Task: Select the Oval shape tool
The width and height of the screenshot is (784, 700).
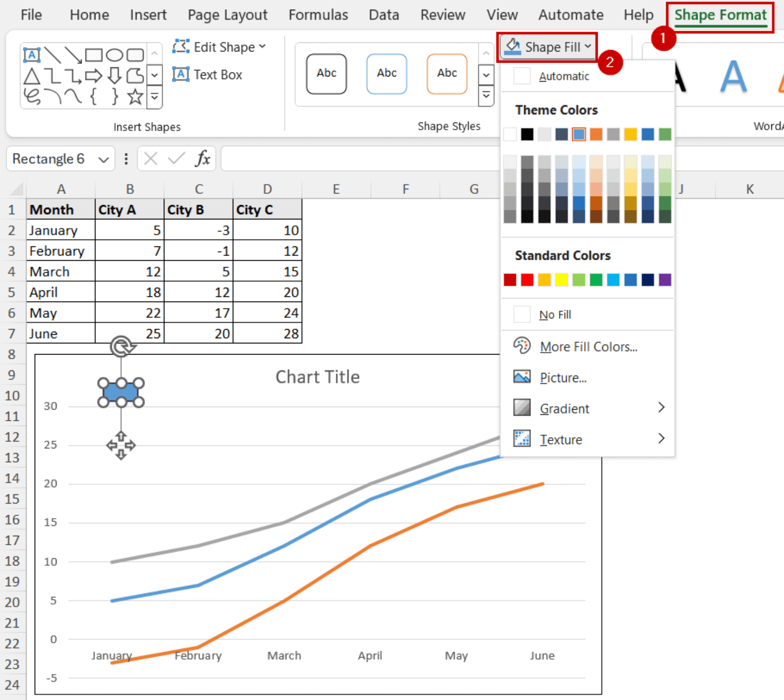Action: (x=114, y=55)
